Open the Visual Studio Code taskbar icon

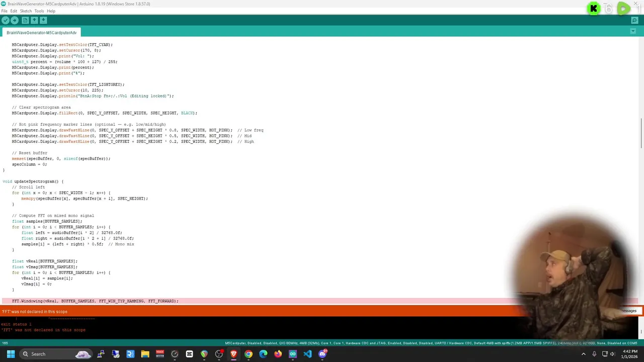coord(307,354)
